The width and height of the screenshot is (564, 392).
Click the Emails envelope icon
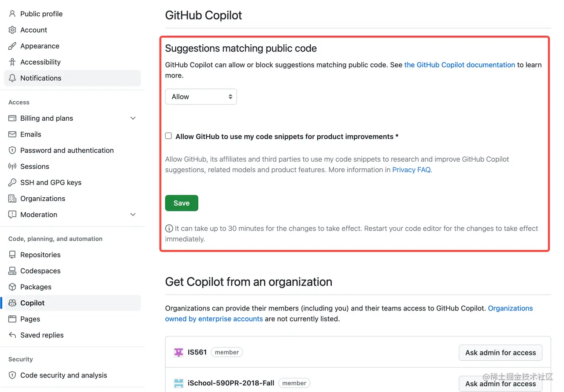point(12,134)
